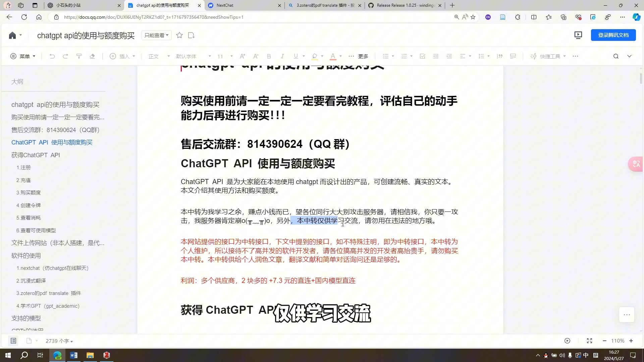Open a new browser tab
Viewport: 644px width, 362px height.
point(452,5)
